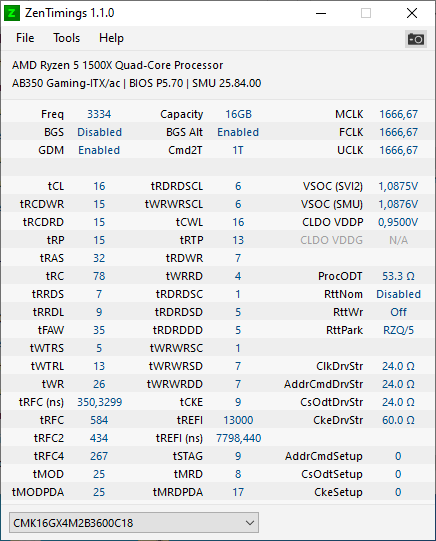Click the tREFI value 13000
436x541 pixels.
click(x=238, y=420)
